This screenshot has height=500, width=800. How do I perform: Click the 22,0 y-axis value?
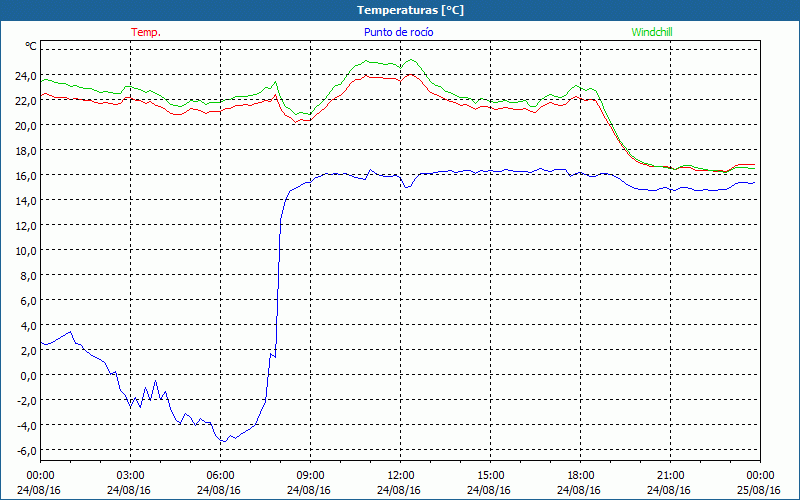pos(26,101)
